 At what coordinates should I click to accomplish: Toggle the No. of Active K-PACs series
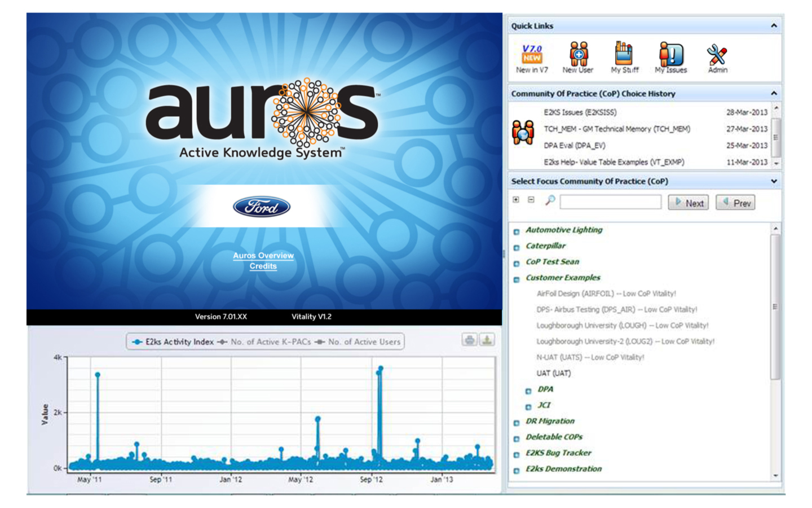264,342
